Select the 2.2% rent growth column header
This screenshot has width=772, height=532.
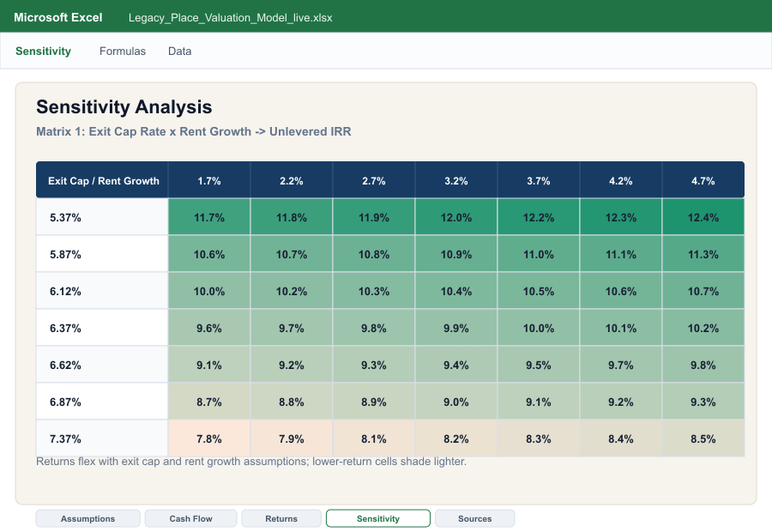pos(292,180)
